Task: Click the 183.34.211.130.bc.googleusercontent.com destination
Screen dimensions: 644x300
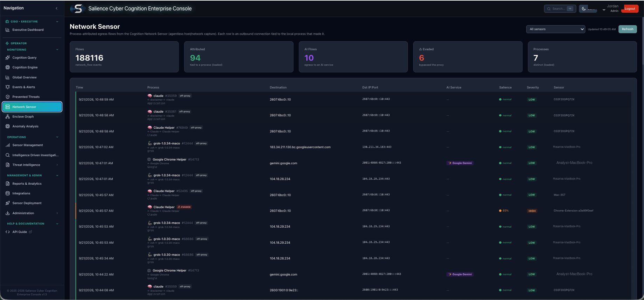Action: click(300, 147)
